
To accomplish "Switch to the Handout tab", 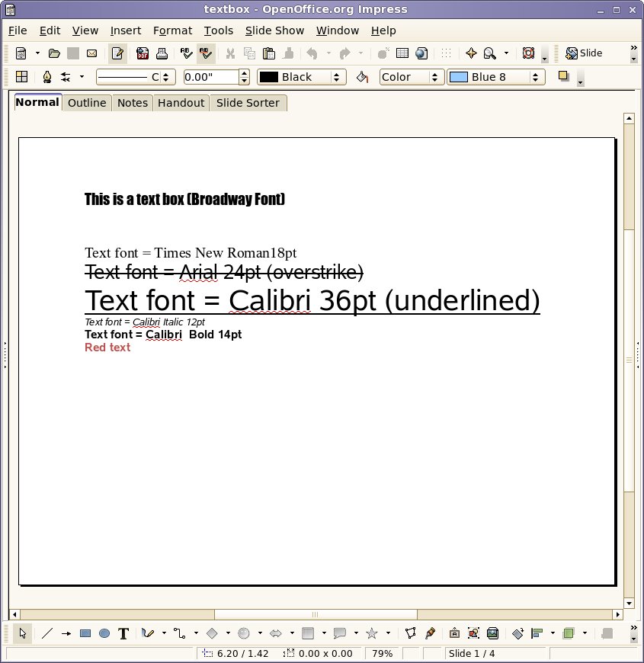I will (181, 103).
